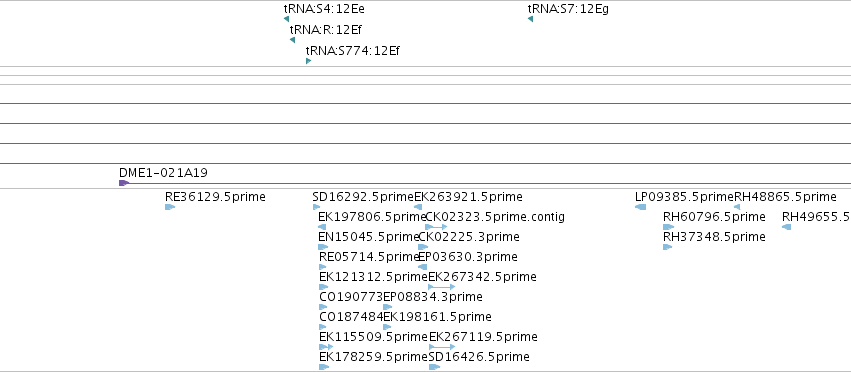Image resolution: width=851 pixels, height=372 pixels.
Task: Click the CO187484 label
Action: [x=351, y=317]
